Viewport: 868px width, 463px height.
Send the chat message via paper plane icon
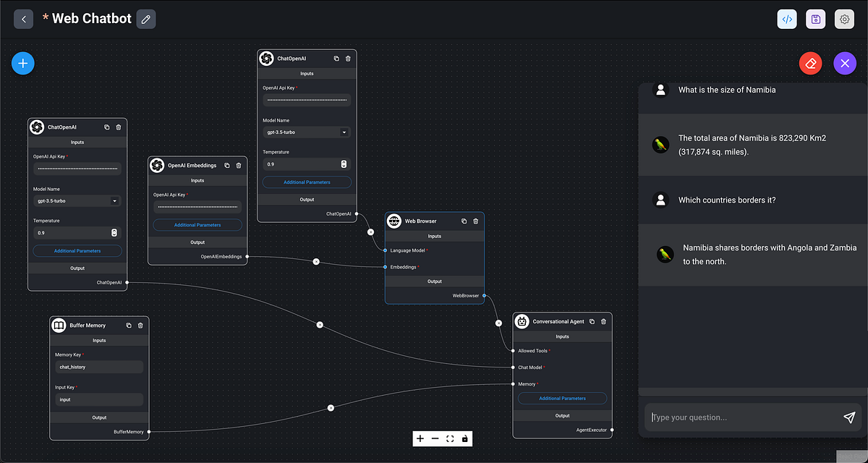(x=850, y=417)
